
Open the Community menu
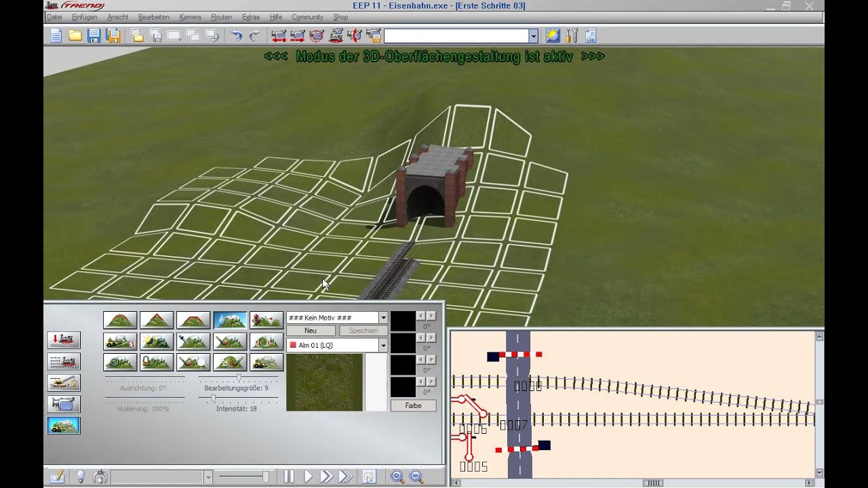307,17
